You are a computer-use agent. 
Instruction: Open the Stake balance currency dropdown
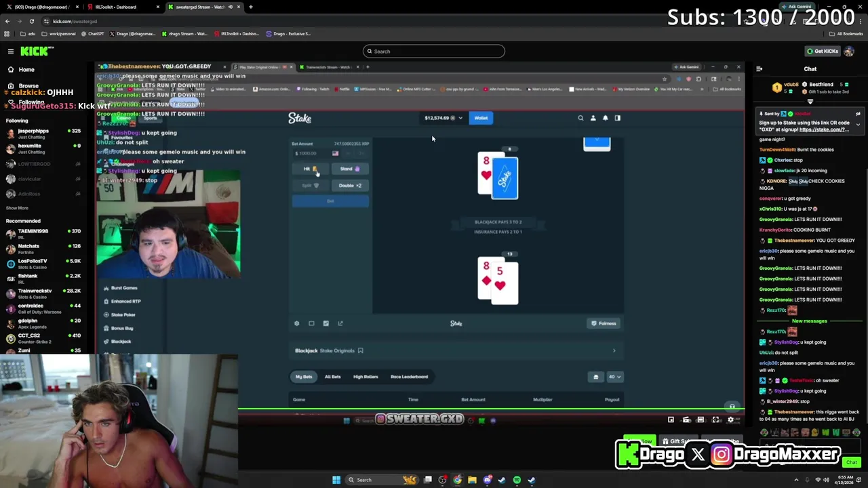pyautogui.click(x=443, y=118)
